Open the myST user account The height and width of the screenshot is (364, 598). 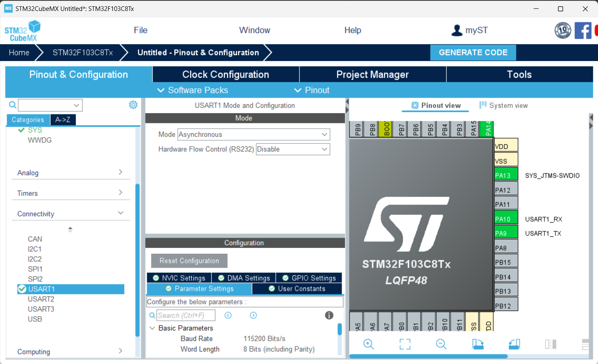click(470, 30)
